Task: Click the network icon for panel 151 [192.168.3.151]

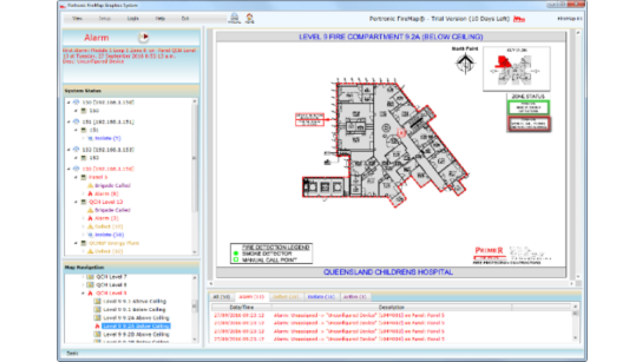Action: (x=75, y=121)
